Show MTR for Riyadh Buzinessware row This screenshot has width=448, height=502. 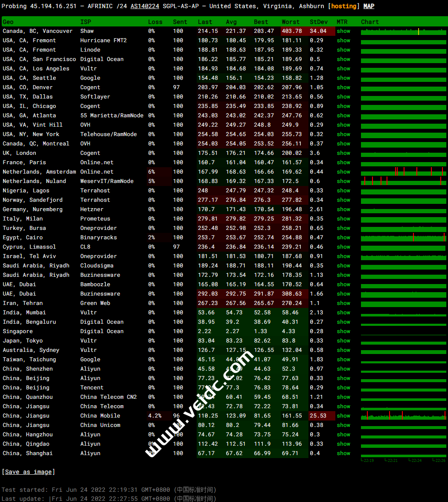click(343, 275)
